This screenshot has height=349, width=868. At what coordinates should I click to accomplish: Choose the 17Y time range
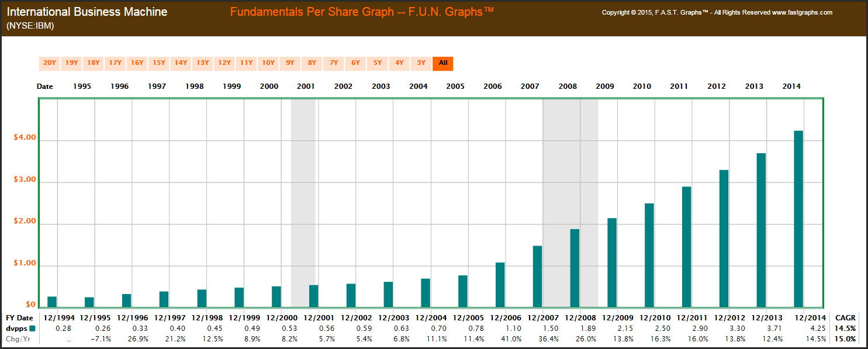(x=115, y=63)
